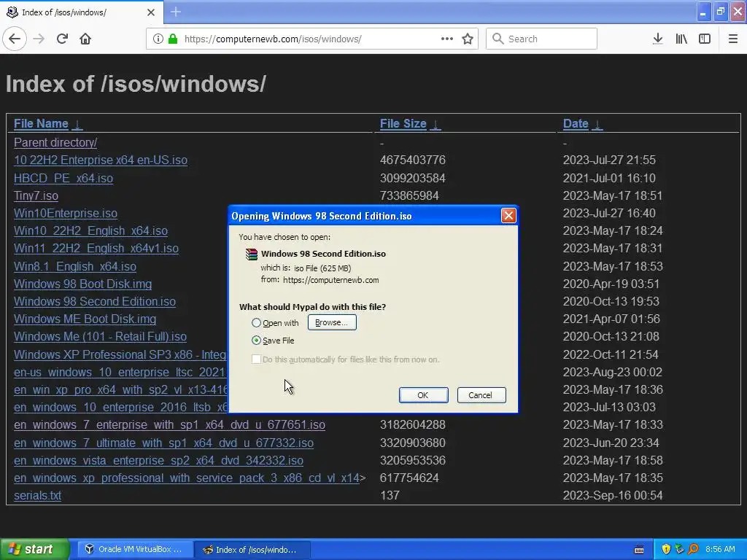Image resolution: width=747 pixels, height=560 pixels.
Task: Sort by File Name arrow icon
Action: pyautogui.click(x=77, y=124)
